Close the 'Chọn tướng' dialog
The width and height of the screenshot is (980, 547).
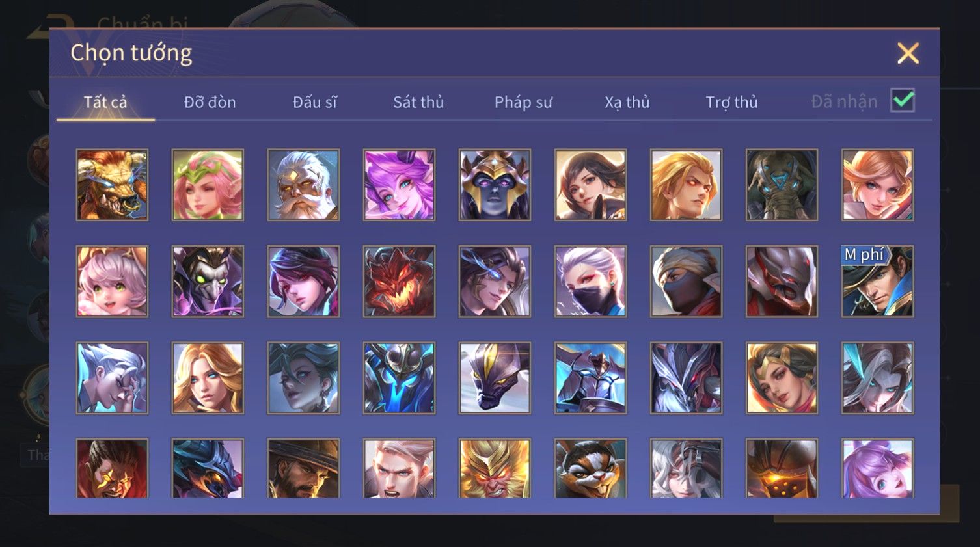tap(908, 53)
